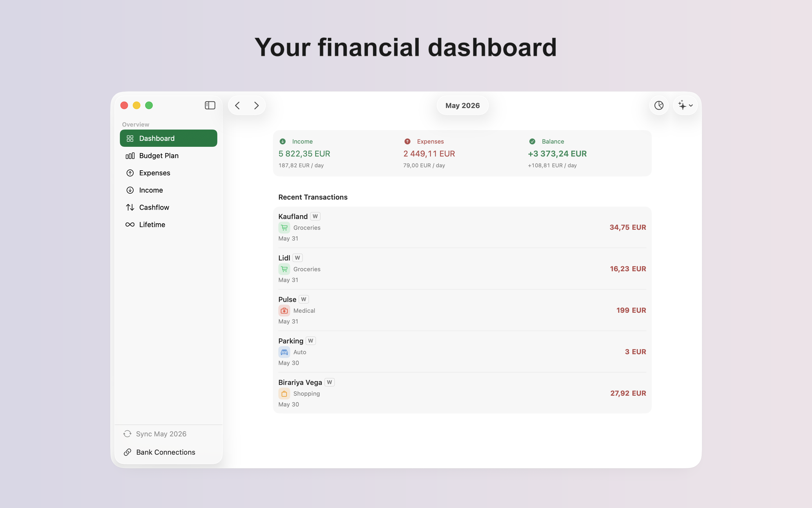The width and height of the screenshot is (812, 508).
Task: Switch to Cashflow view
Action: [x=168, y=207]
